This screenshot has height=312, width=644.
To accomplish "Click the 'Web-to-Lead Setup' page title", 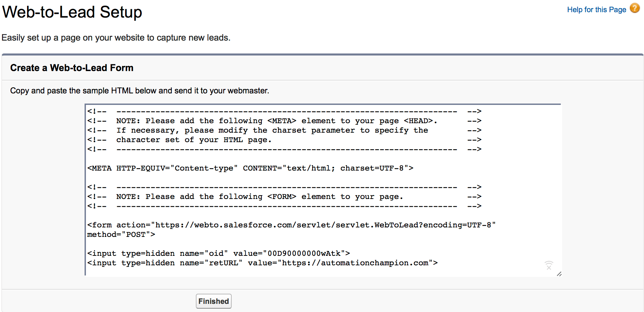I will (72, 12).
